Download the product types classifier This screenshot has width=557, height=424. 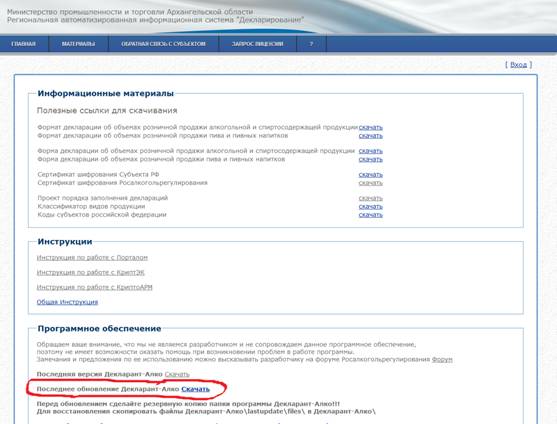371,207
